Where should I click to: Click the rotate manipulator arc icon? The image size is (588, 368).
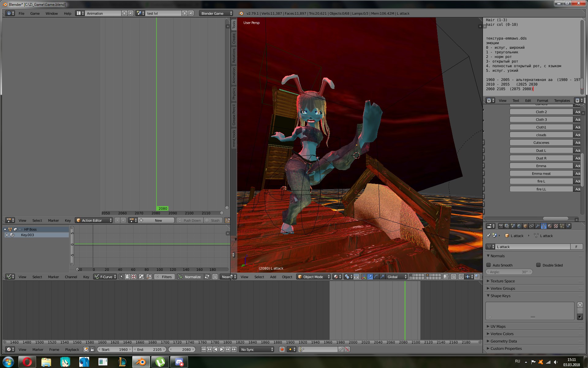tap(376, 277)
